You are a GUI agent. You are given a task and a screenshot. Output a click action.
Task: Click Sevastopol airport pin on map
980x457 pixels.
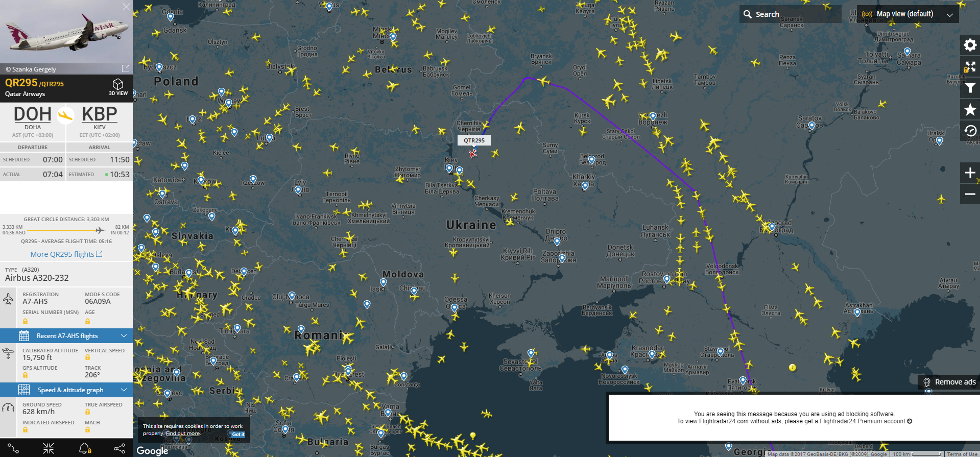point(531,353)
